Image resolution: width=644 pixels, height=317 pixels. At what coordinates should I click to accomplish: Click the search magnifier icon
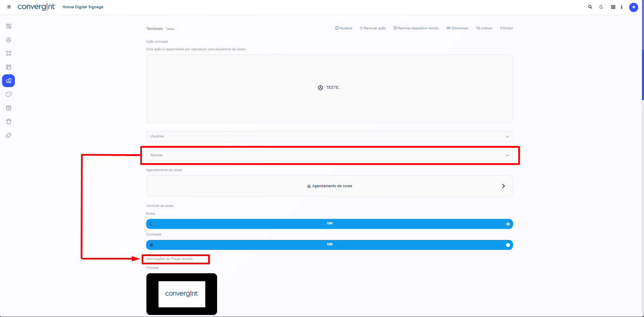(x=590, y=7)
